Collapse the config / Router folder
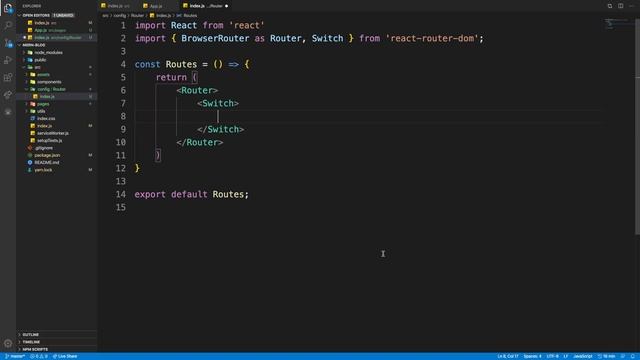Image resolution: width=640 pixels, height=360 pixels. pyautogui.click(x=51, y=89)
